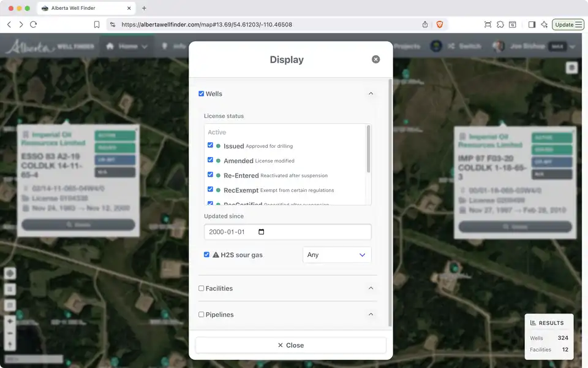This screenshot has height=368, width=588.
Task: Click the RESULTS panel header
Action: point(547,323)
